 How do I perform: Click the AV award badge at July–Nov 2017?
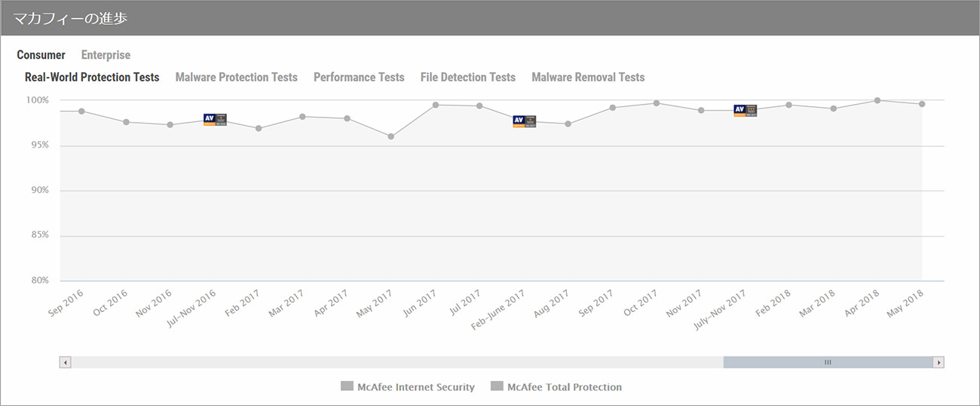(x=745, y=111)
